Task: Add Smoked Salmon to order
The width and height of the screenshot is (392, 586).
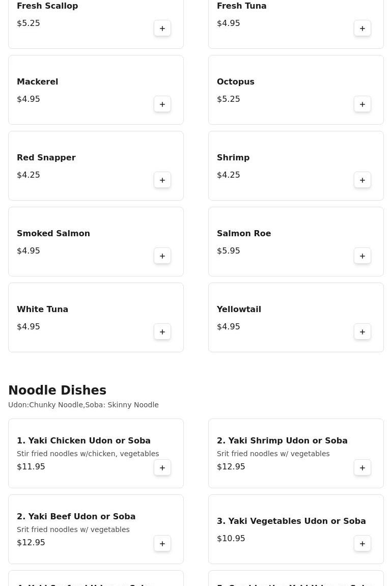Action: pos(162,256)
